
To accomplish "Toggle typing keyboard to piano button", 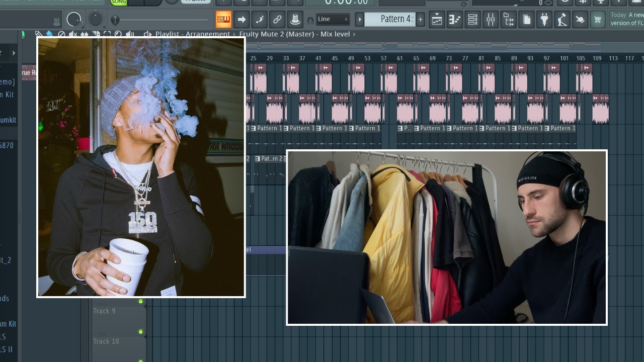I will (x=224, y=20).
